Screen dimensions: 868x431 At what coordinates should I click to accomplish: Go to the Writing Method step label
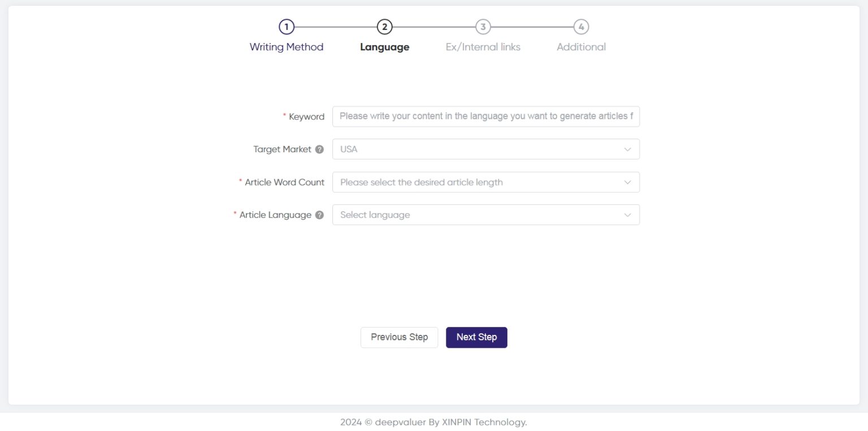[287, 47]
